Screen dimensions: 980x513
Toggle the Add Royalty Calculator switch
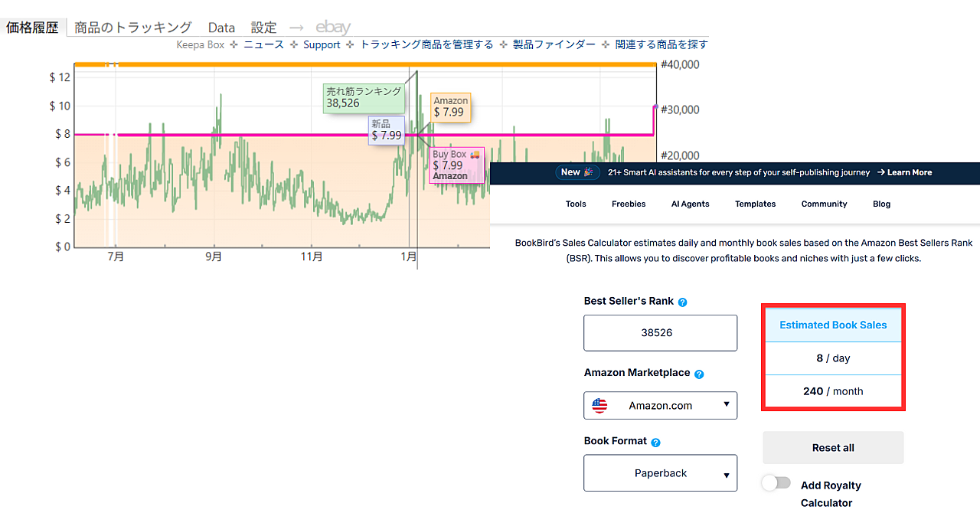[x=776, y=483]
